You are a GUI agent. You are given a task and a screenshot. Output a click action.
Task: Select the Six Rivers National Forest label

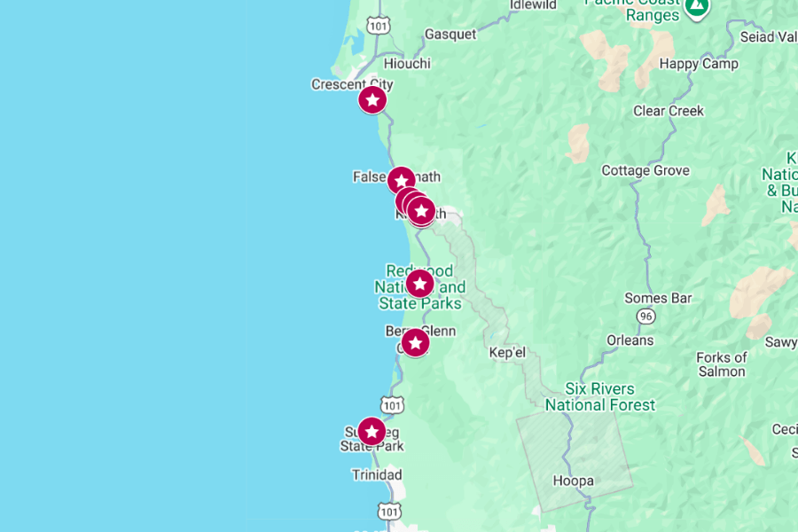(600, 397)
